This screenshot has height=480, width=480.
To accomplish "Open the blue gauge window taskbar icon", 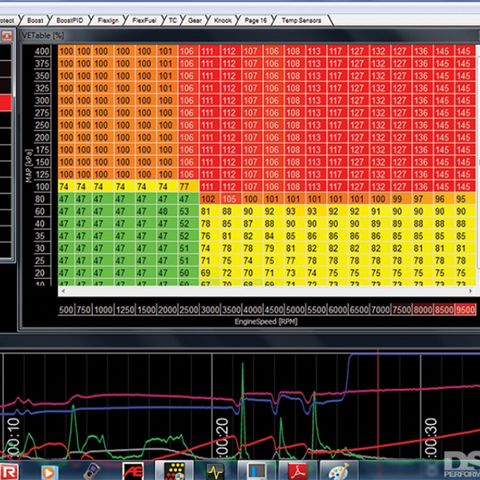I will [257, 472].
